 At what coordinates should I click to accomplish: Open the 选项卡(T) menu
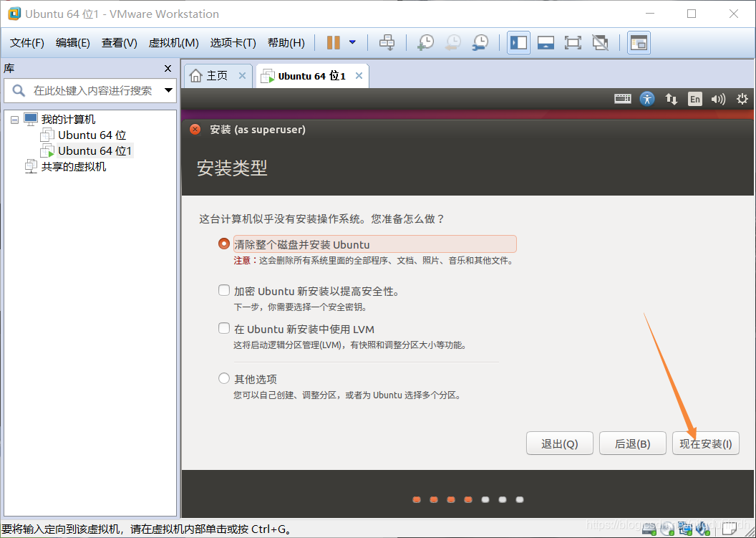pyautogui.click(x=233, y=43)
